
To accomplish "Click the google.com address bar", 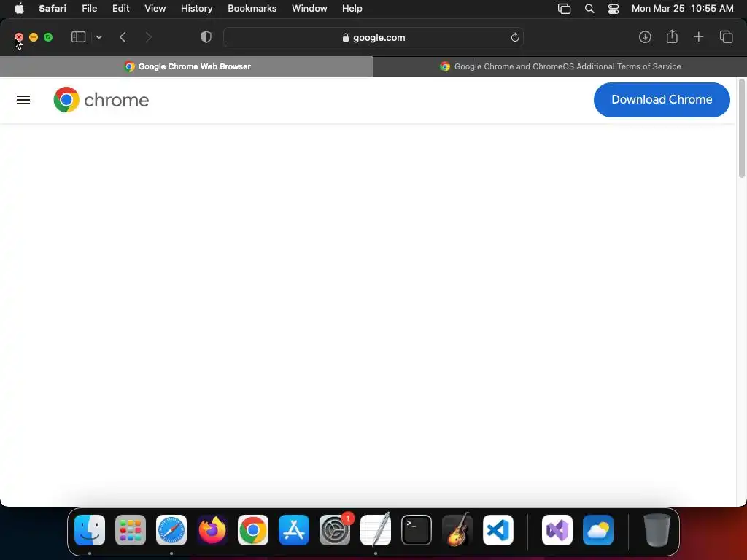I will 373,37.
